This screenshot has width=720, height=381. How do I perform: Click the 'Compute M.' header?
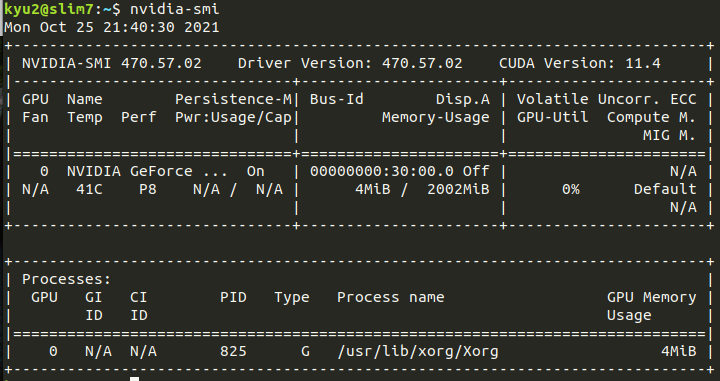(x=652, y=118)
